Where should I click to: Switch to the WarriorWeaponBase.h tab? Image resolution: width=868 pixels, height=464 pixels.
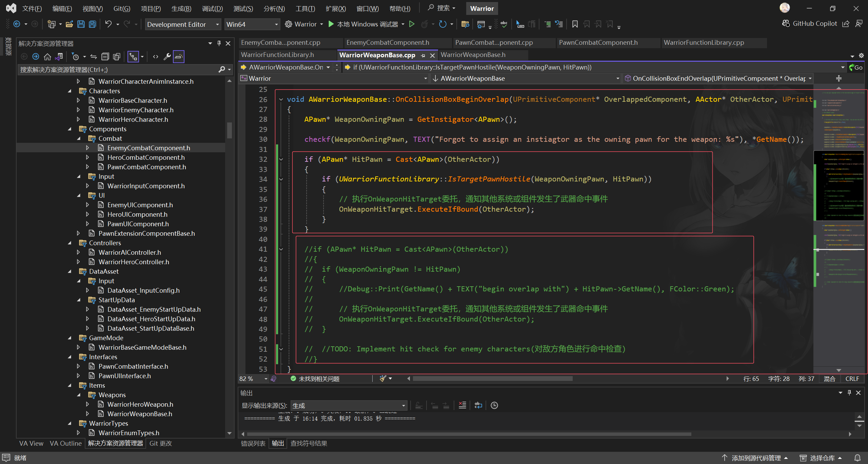pos(473,55)
